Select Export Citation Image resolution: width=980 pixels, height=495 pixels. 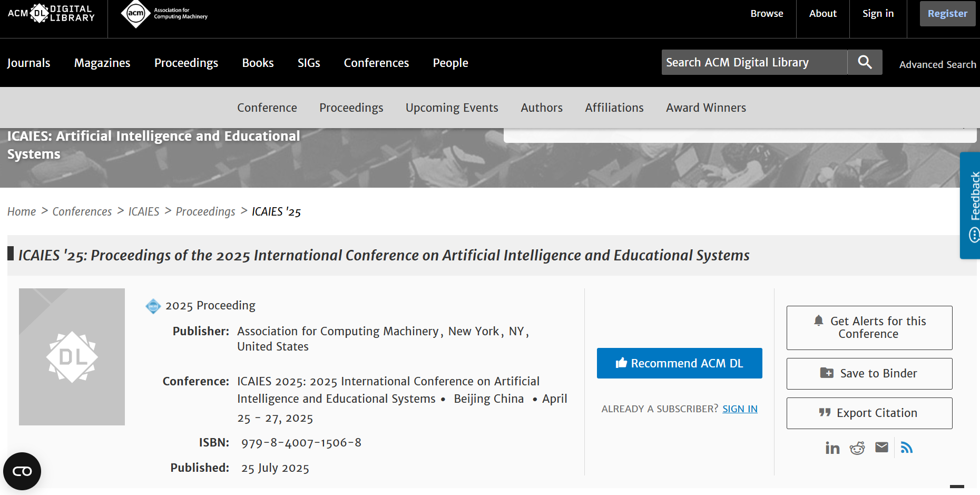869,413
